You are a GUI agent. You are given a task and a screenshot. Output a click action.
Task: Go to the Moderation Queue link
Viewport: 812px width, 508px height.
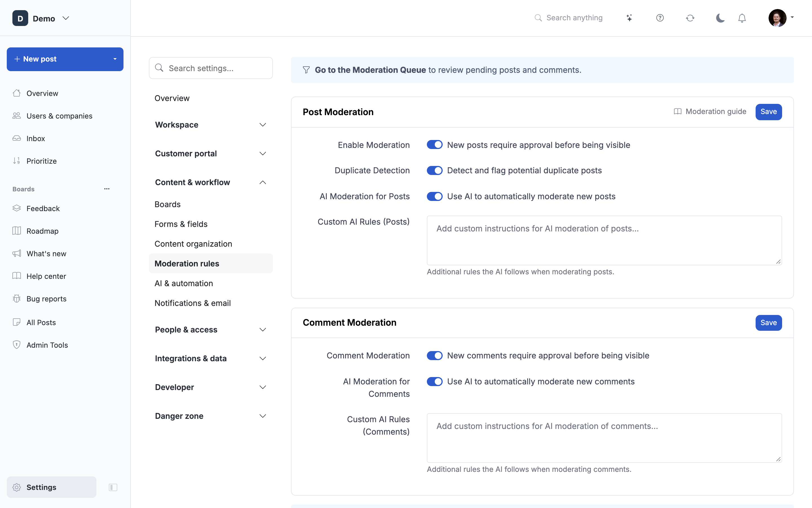(370, 70)
